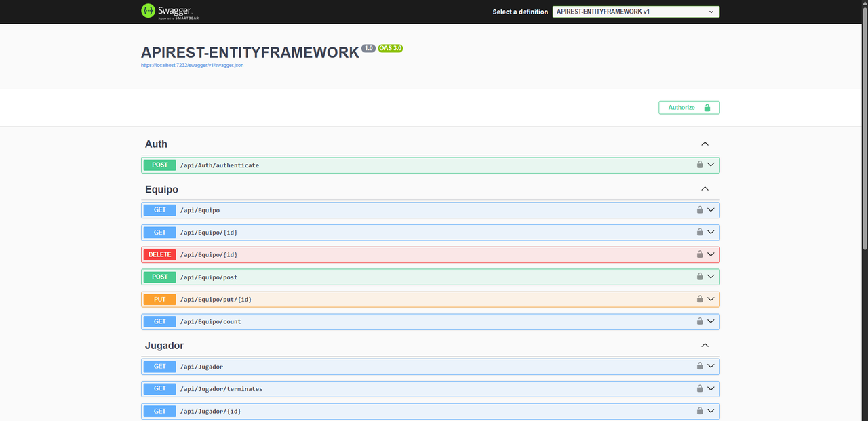Screen dimensions: 868x421
Task: Expand GET /api/Jugador with its chevron
Action: click(x=711, y=366)
